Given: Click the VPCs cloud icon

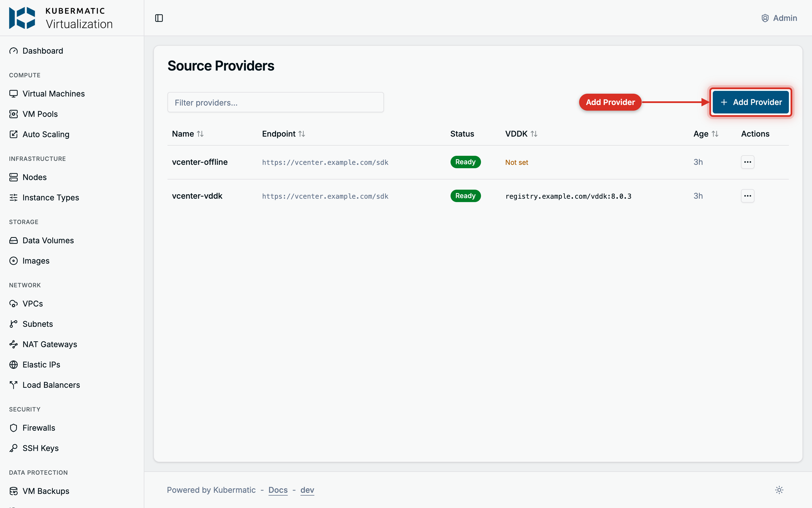Looking at the screenshot, I should point(14,304).
